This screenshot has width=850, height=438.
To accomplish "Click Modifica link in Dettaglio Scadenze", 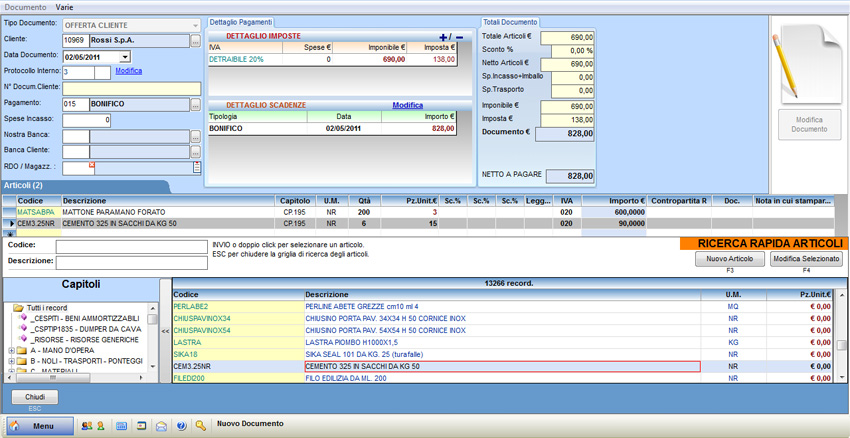I will pos(407,105).
